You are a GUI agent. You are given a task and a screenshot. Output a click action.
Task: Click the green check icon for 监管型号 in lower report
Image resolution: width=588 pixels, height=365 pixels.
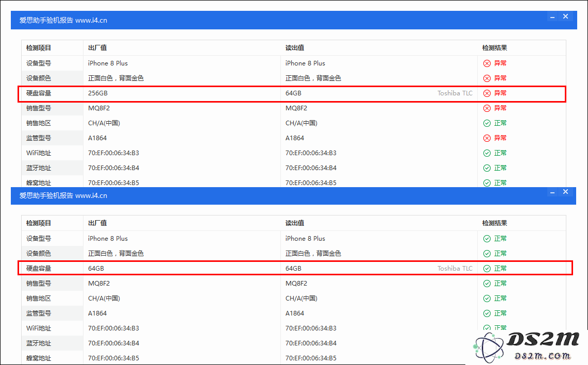coord(487,313)
